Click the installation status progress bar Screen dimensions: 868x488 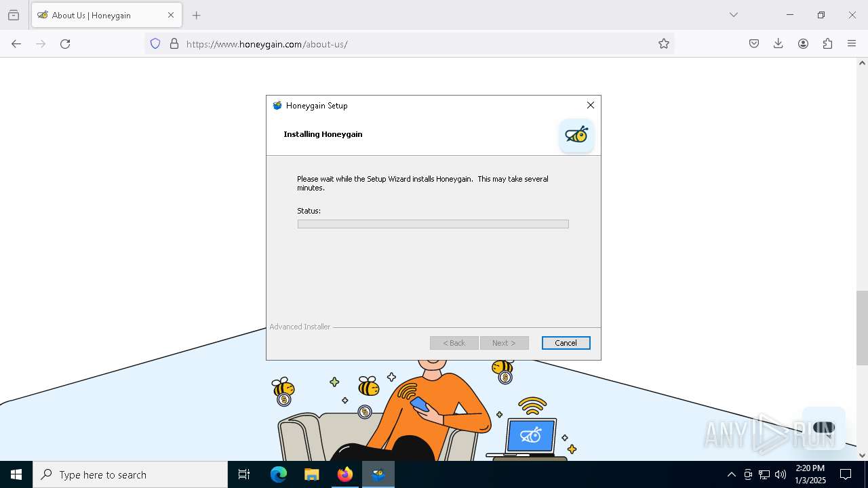coord(433,224)
